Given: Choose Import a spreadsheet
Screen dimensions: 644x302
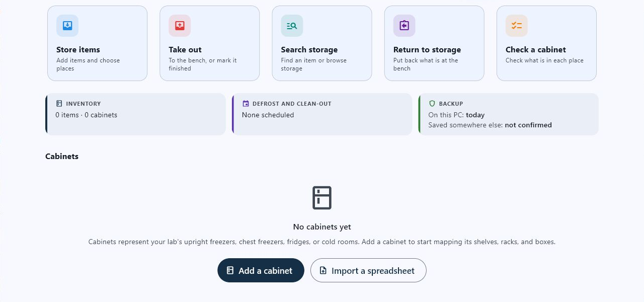Looking at the screenshot, I should click(x=368, y=270).
